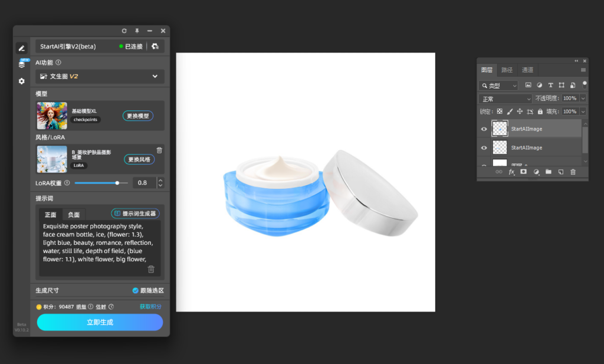Filter layers by adjustment layer type
The height and width of the screenshot is (364, 604).
[539, 85]
